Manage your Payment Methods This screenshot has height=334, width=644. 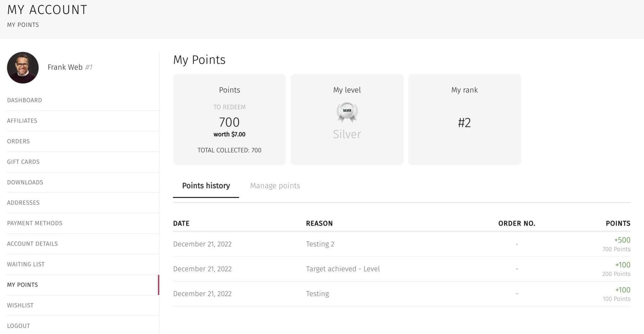(x=35, y=223)
